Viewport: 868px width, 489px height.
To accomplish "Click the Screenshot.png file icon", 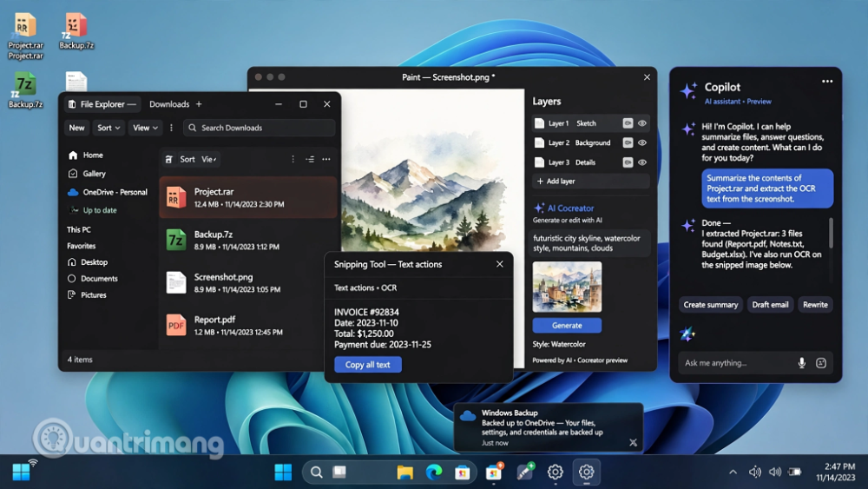I will tap(176, 283).
